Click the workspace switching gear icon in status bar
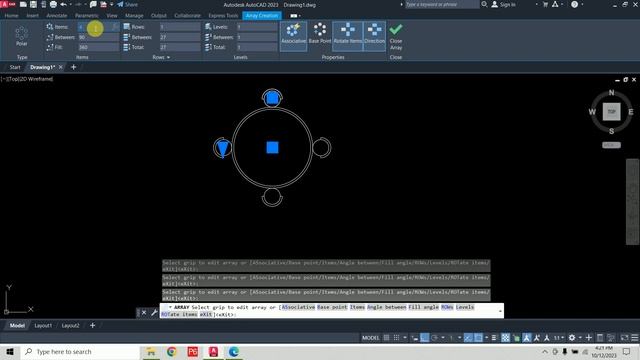This screenshot has width=640, height=360. tap(572, 338)
